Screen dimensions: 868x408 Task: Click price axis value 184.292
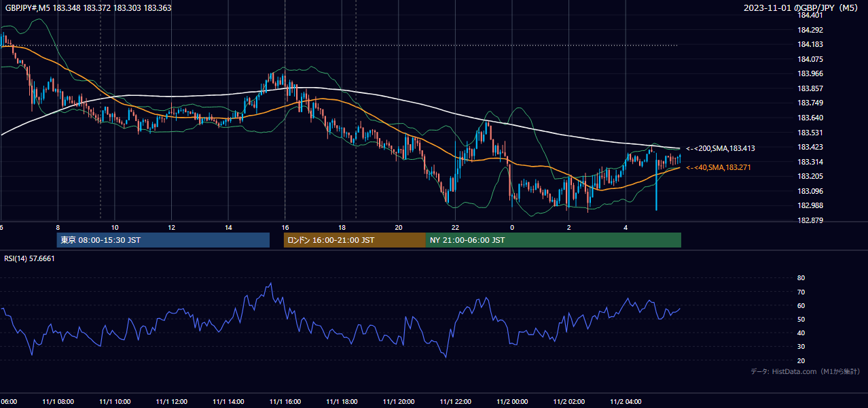(x=810, y=30)
